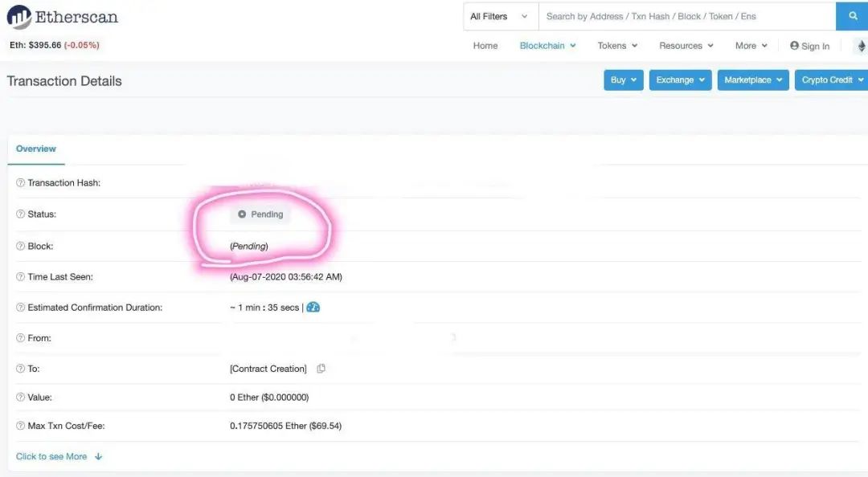Screen dimensions: 868x477
Task: Copy the Contract Creation address icon
Action: click(321, 369)
